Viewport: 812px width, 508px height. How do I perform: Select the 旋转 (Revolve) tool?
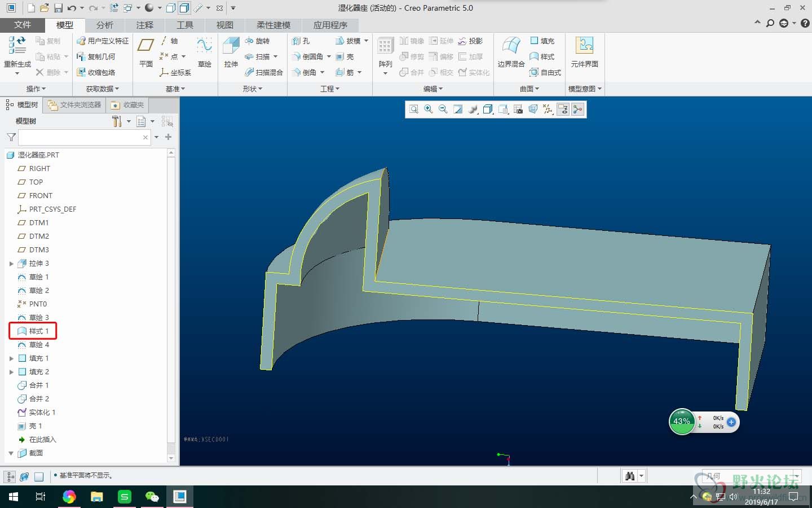coord(257,41)
